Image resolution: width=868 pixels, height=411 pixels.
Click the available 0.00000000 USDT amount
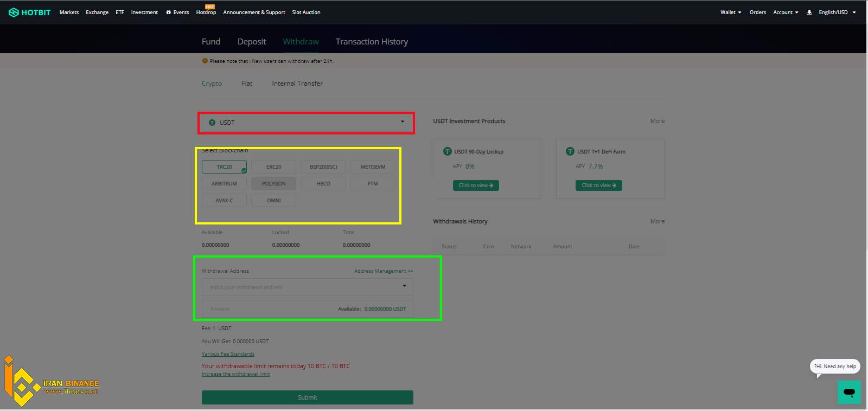point(385,309)
